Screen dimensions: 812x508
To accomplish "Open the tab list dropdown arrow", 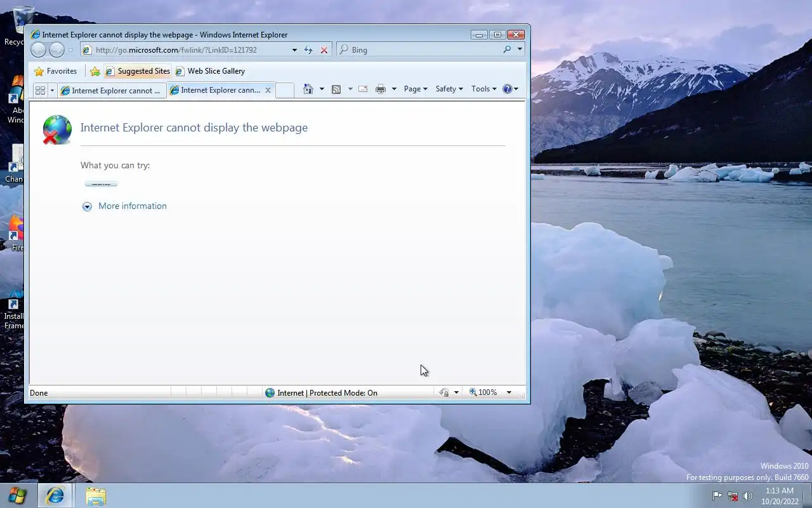I will tap(52, 90).
